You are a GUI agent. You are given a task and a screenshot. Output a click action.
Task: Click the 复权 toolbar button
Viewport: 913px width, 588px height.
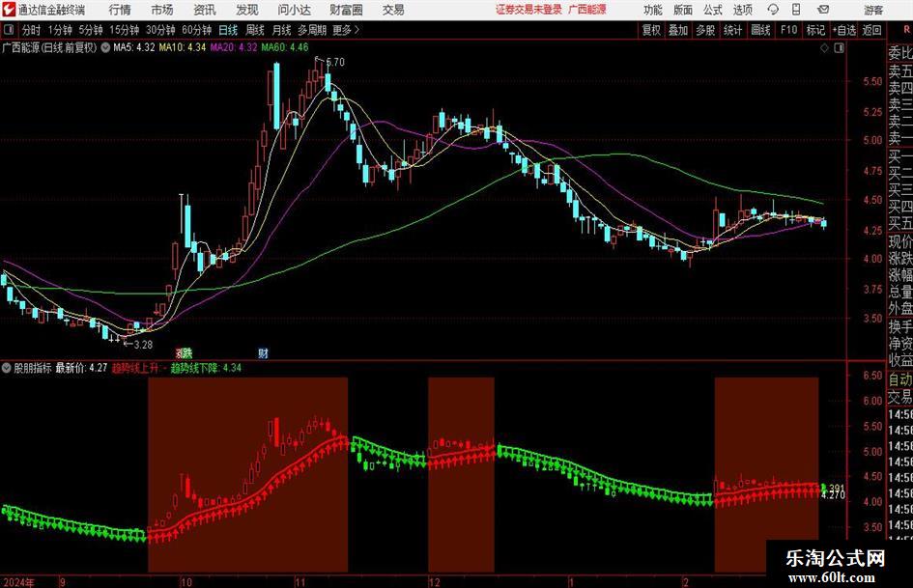click(x=651, y=30)
